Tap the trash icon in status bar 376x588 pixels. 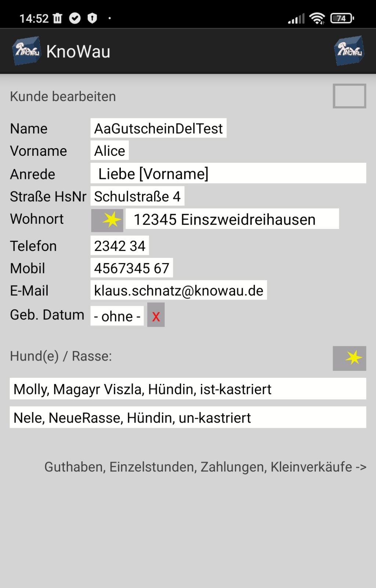[x=58, y=18]
